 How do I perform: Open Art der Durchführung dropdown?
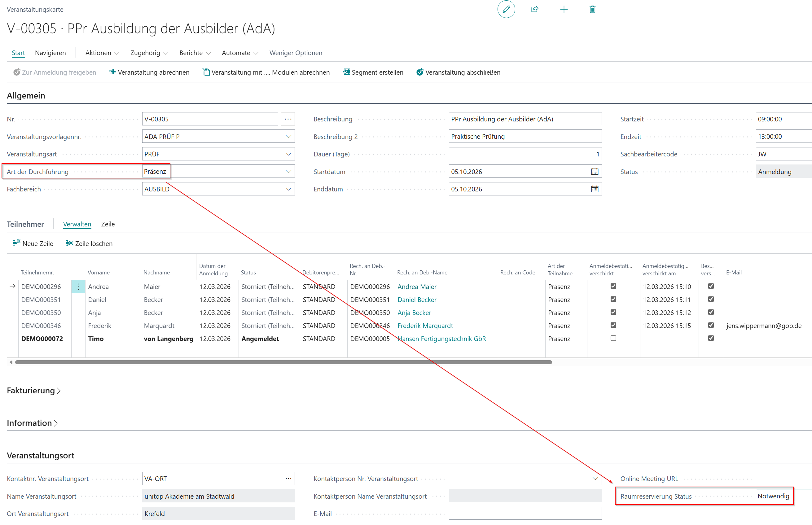click(x=288, y=172)
